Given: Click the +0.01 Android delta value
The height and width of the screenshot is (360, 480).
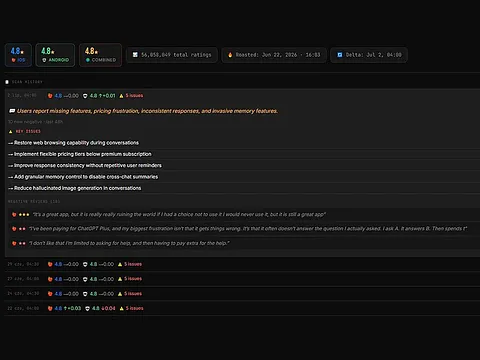Looking at the screenshot, I should tap(107, 96).
